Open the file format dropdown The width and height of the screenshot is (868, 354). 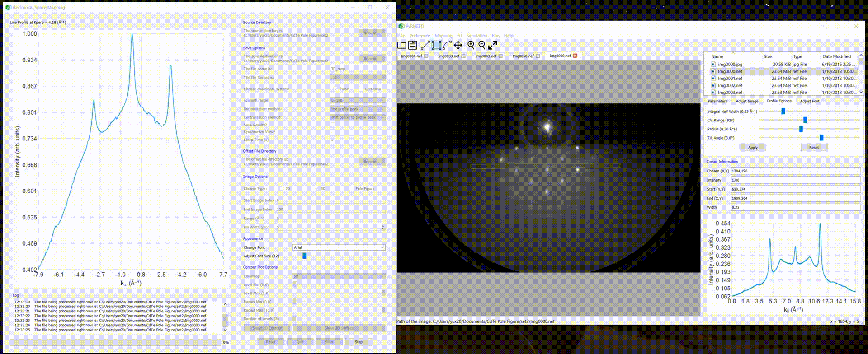358,78
